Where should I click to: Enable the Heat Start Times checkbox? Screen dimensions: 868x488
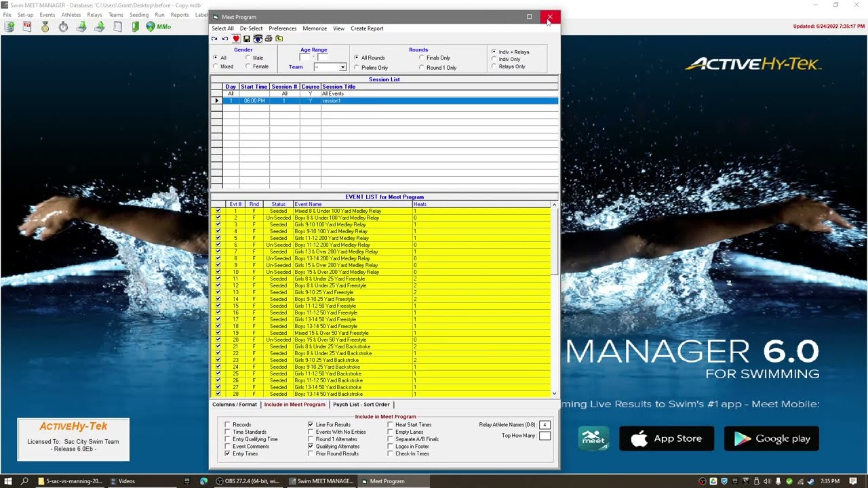click(x=391, y=425)
